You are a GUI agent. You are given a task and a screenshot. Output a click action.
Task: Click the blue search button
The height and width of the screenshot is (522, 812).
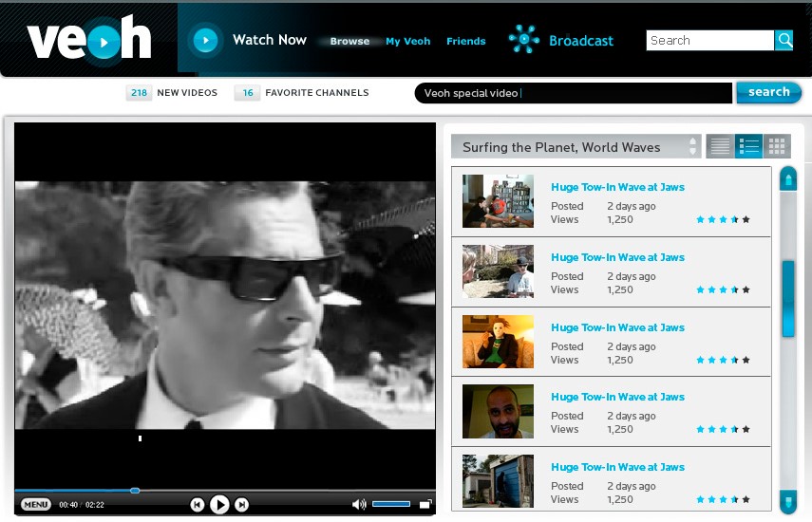pyautogui.click(x=768, y=92)
